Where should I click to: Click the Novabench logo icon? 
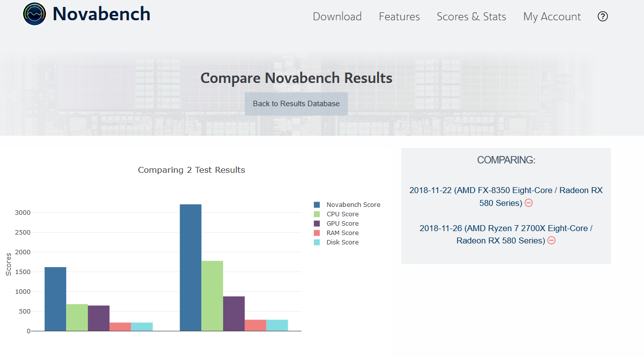[35, 14]
